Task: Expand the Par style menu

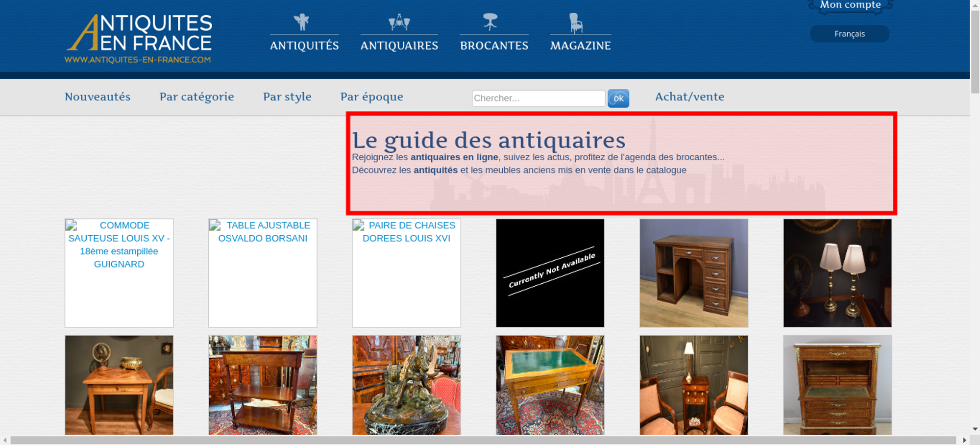Action: coord(287,97)
